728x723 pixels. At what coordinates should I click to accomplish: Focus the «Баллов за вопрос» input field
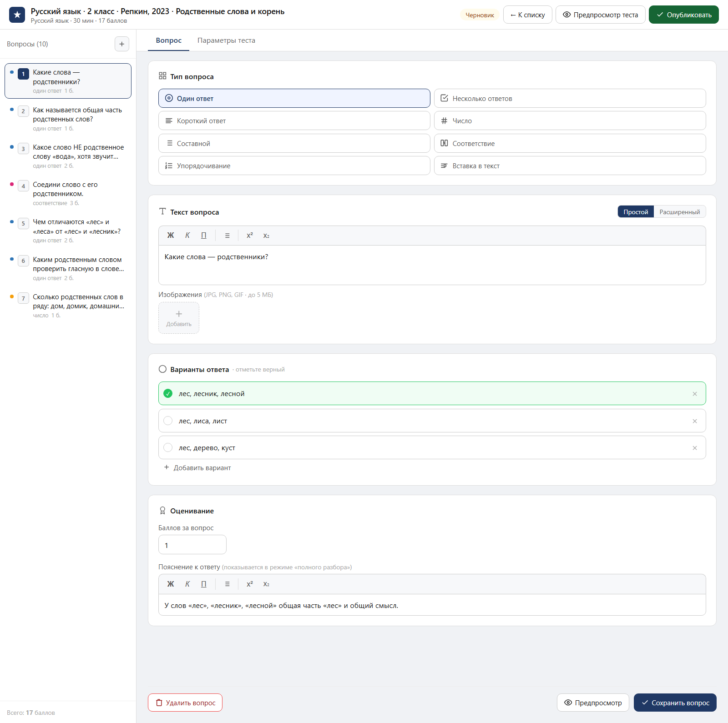[192, 545]
